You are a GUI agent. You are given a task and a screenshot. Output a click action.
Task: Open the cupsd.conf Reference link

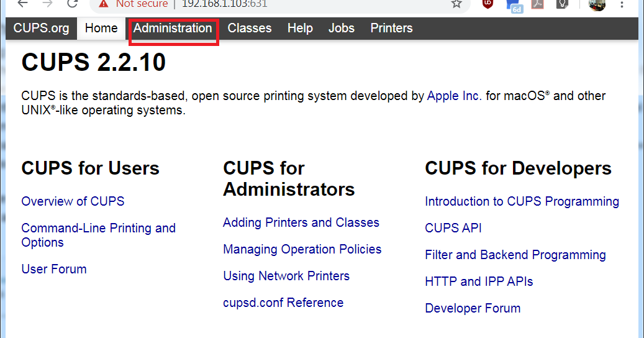pos(283,303)
